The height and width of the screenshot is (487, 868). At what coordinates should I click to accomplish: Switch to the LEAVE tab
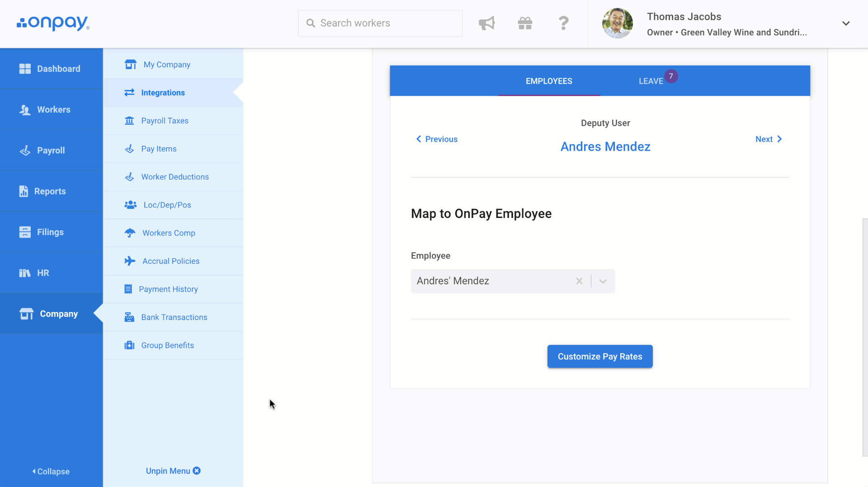point(651,81)
